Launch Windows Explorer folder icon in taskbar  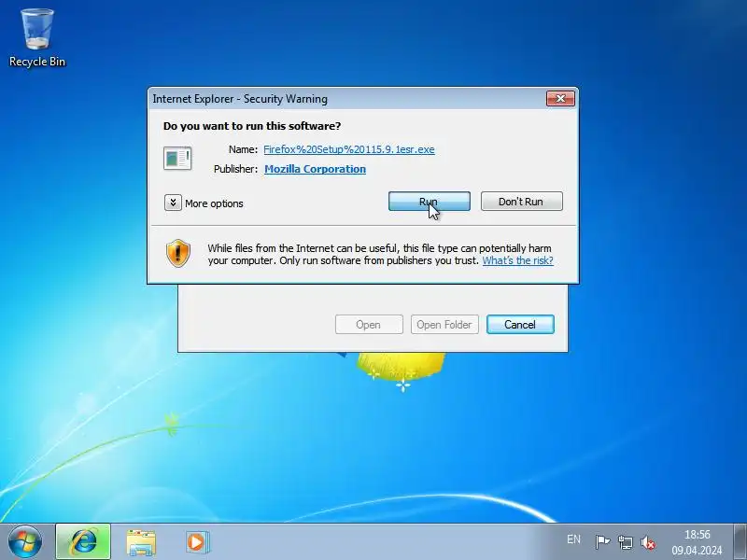[x=141, y=542]
